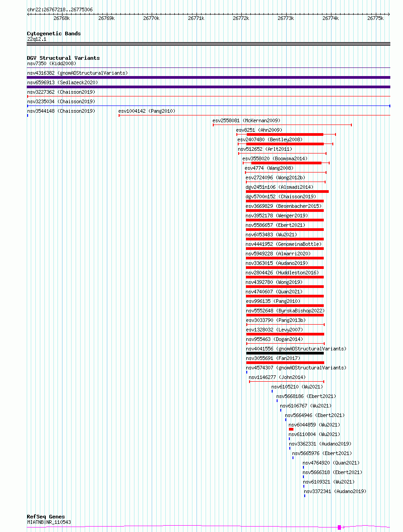
Task: Select the black nsv4041556 gnomAD variant bar
Action: point(285,353)
